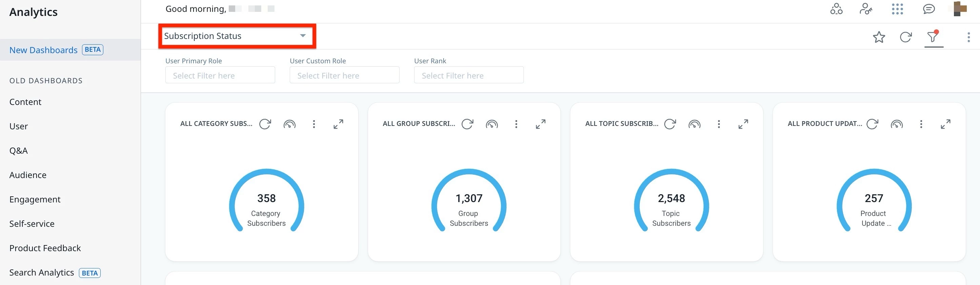This screenshot has height=285, width=980.
Task: Expand the All Product Updates widget to fullscreen
Action: (946, 124)
